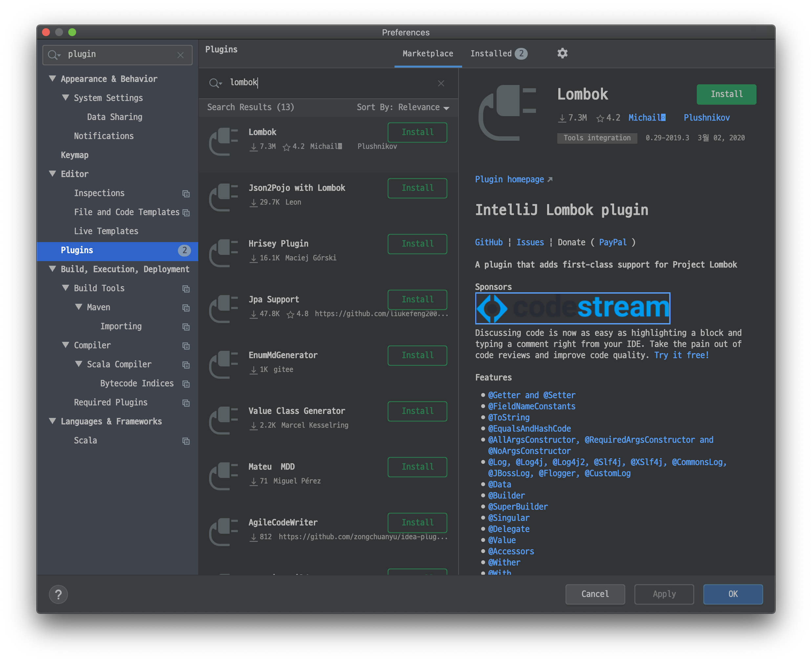Select Keymap in the settings tree
The width and height of the screenshot is (812, 662).
point(75,155)
